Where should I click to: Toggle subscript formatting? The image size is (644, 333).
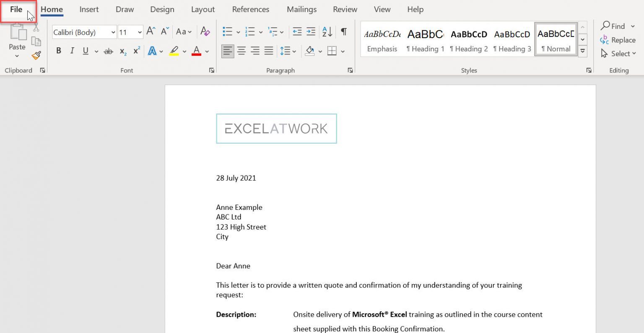tap(123, 51)
